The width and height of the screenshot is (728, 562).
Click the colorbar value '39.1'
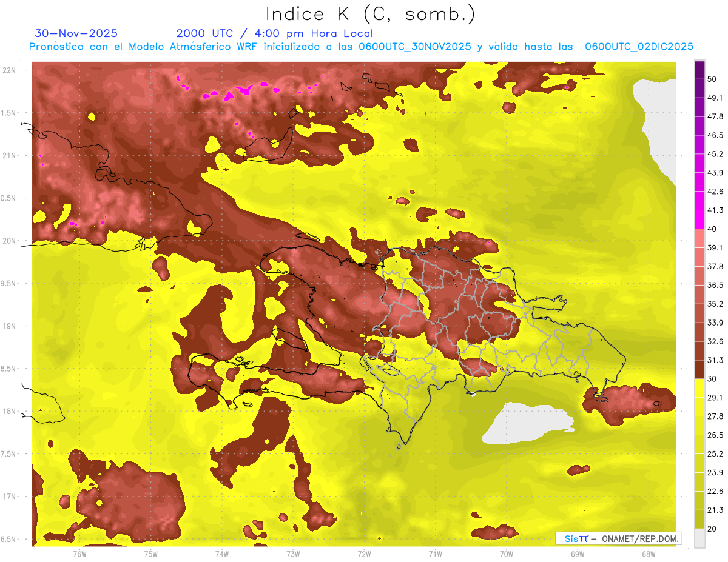click(715, 248)
